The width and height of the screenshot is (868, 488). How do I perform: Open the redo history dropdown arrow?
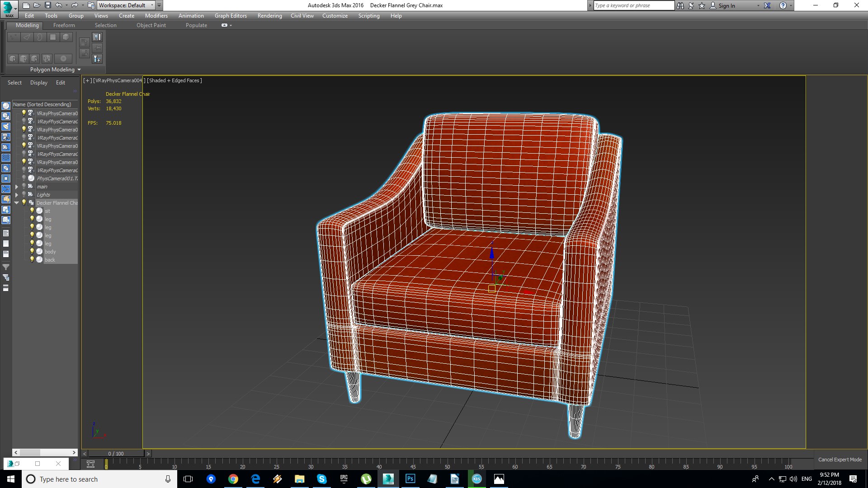pyautogui.click(x=82, y=5)
